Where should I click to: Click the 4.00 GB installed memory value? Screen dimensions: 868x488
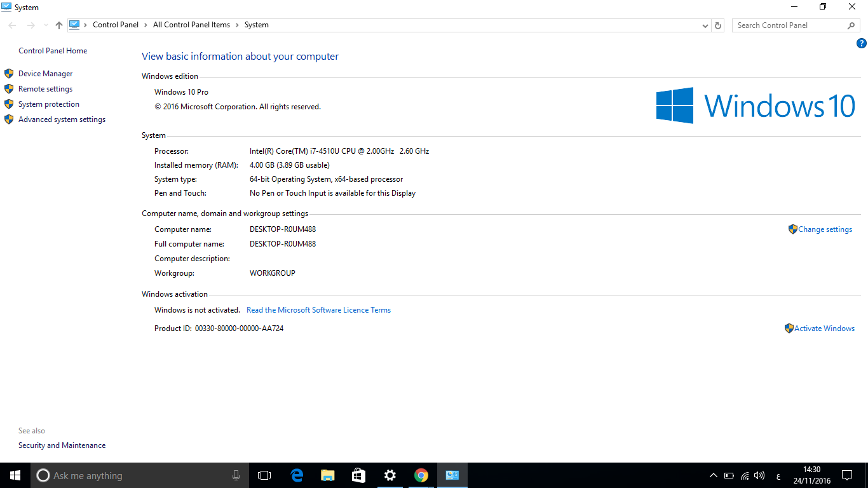pyautogui.click(x=290, y=165)
